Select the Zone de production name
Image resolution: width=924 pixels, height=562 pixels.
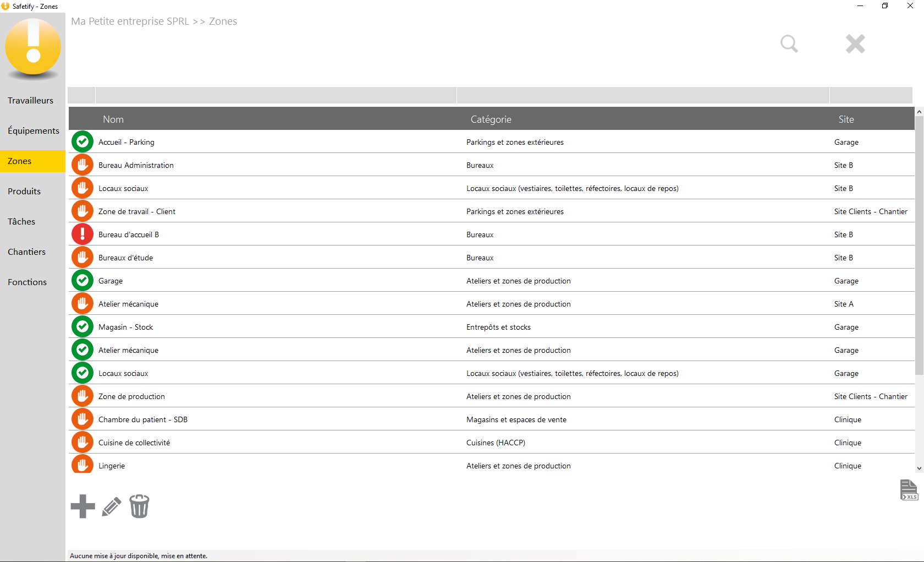click(131, 396)
